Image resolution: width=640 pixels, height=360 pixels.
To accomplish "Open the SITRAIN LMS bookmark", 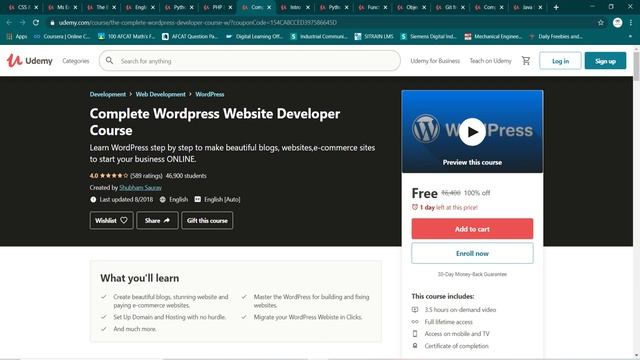I will (x=374, y=36).
